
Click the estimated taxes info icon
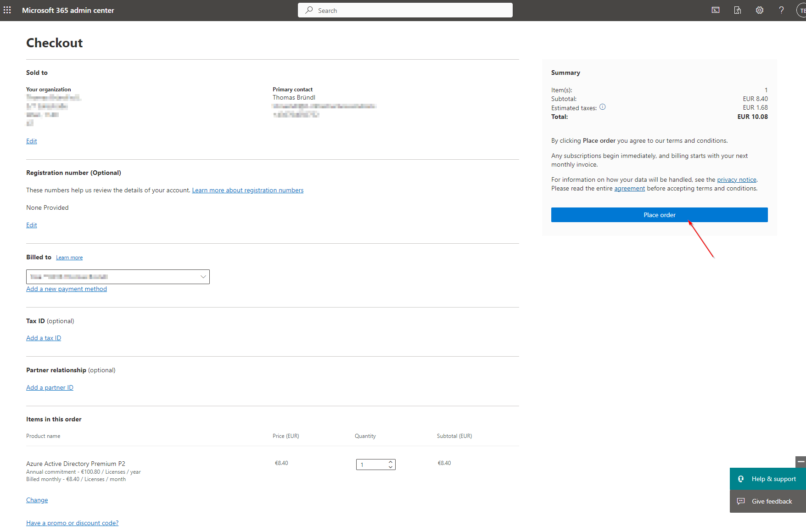click(603, 107)
